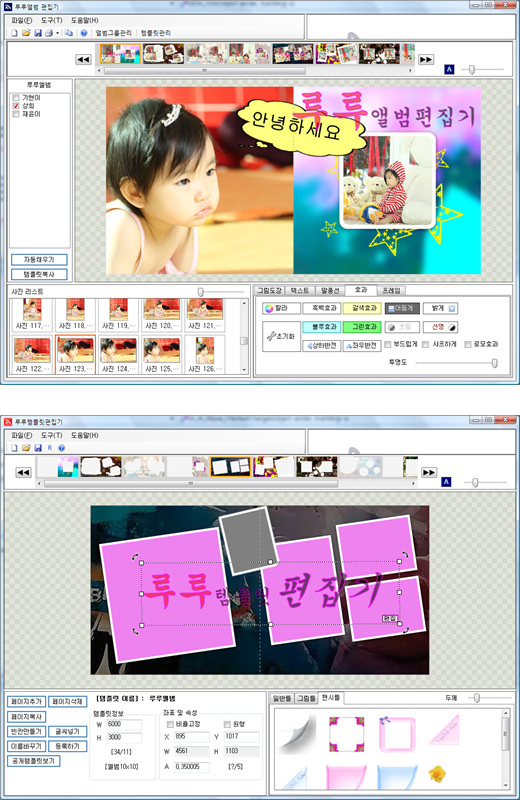The height and width of the screenshot is (800, 520).
Task: Click New file icon in template editor toolbar
Action: (14, 448)
